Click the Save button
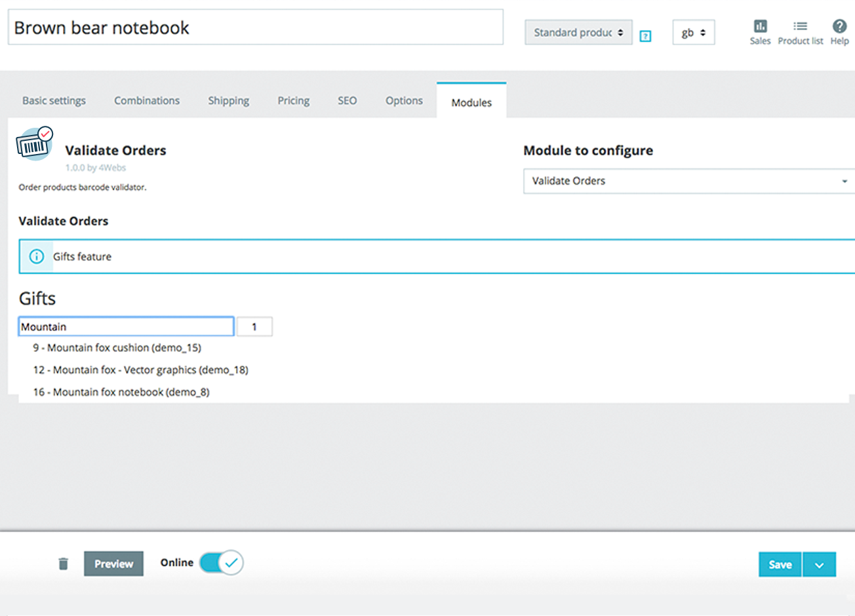Image resolution: width=855 pixels, height=616 pixels. tap(780, 564)
